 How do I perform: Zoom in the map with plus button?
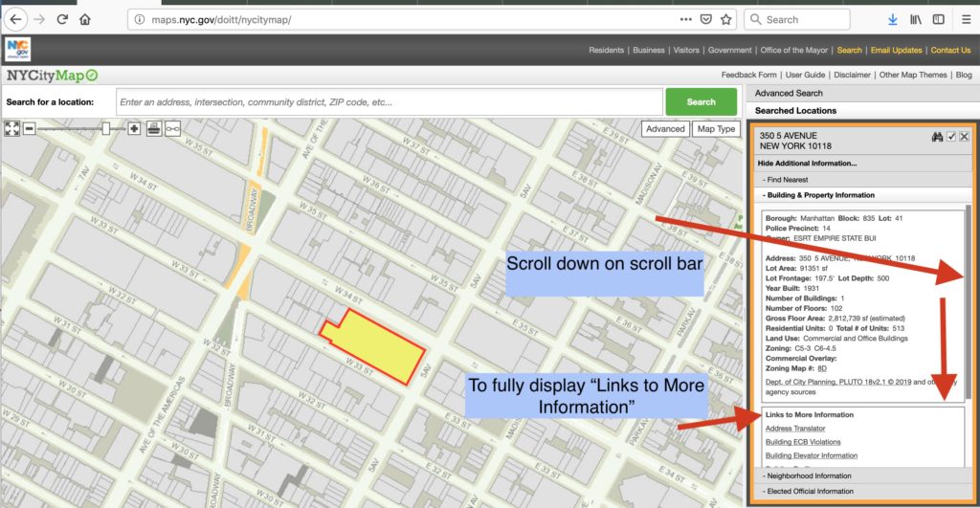pyautogui.click(x=134, y=129)
